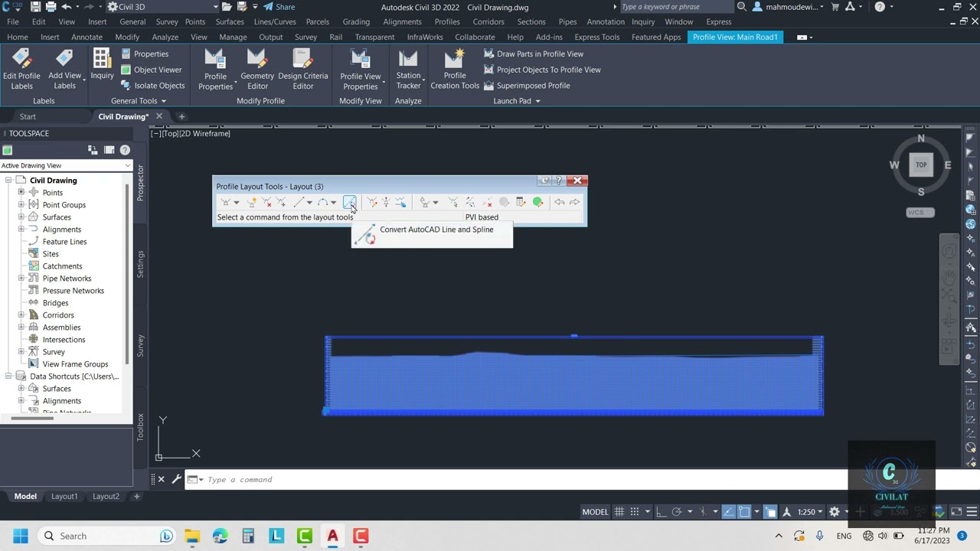Screen dimensions: 980x551
Task: Expand Launch Pad panel dropdown
Action: coord(517,101)
